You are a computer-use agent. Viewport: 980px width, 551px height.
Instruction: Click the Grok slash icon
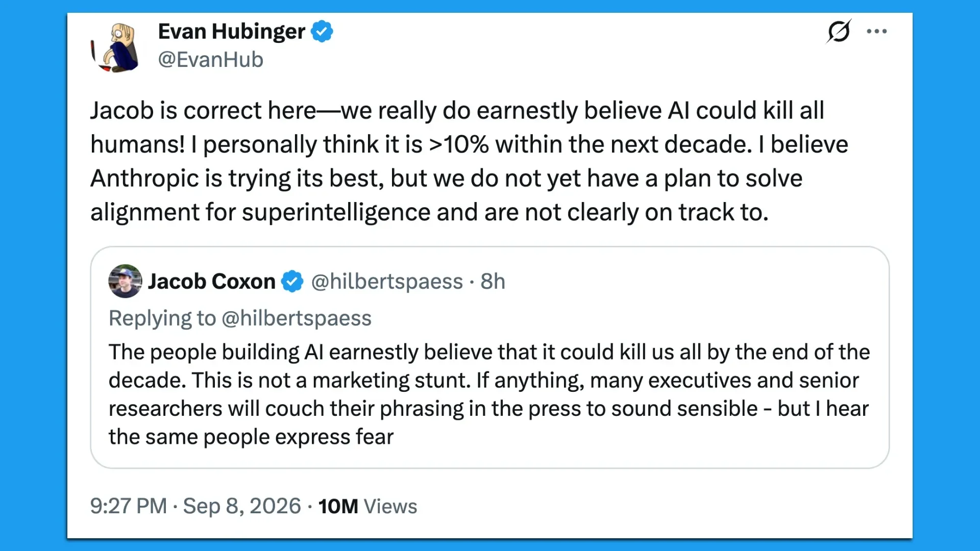(x=839, y=31)
